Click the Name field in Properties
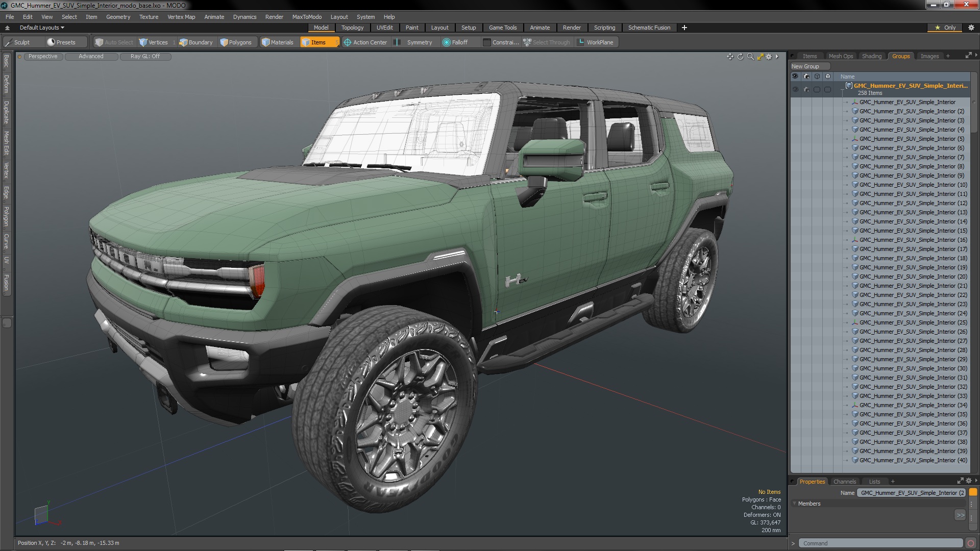 (912, 493)
